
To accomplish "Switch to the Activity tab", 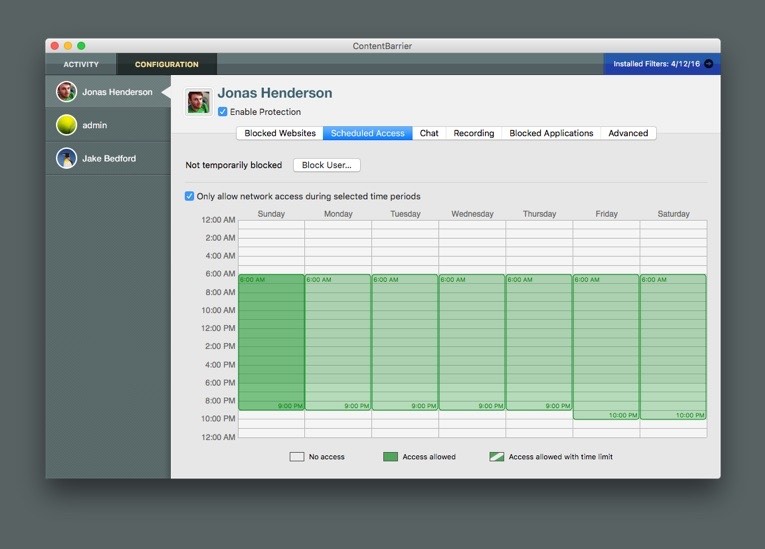I will click(x=81, y=64).
